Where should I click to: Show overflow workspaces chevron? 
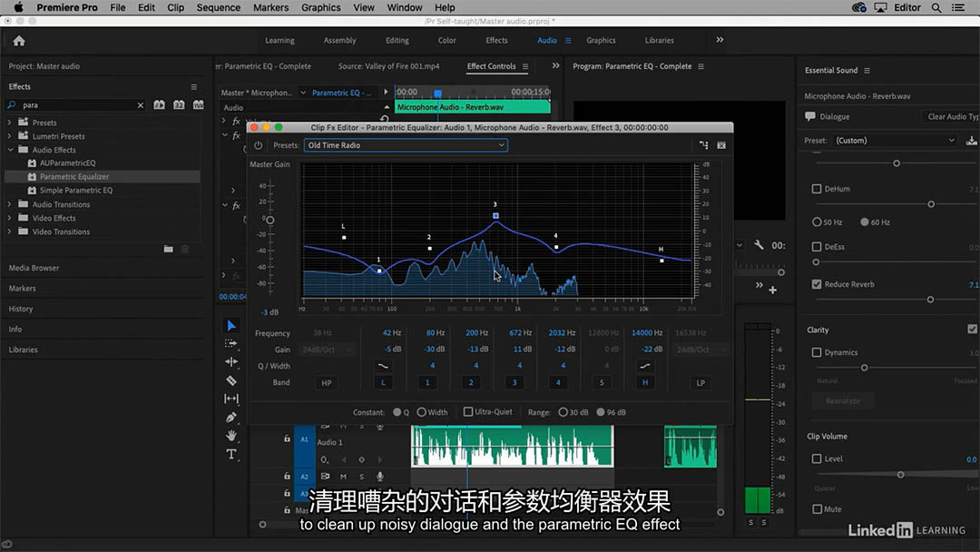click(x=720, y=40)
